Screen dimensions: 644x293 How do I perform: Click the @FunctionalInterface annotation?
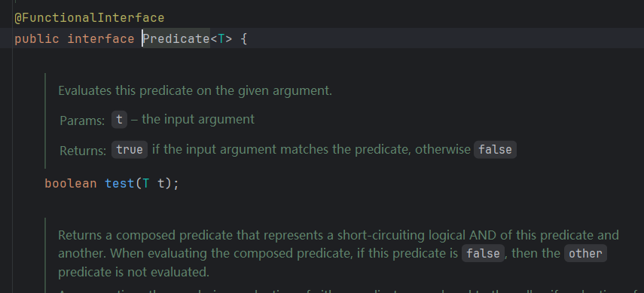(x=89, y=18)
